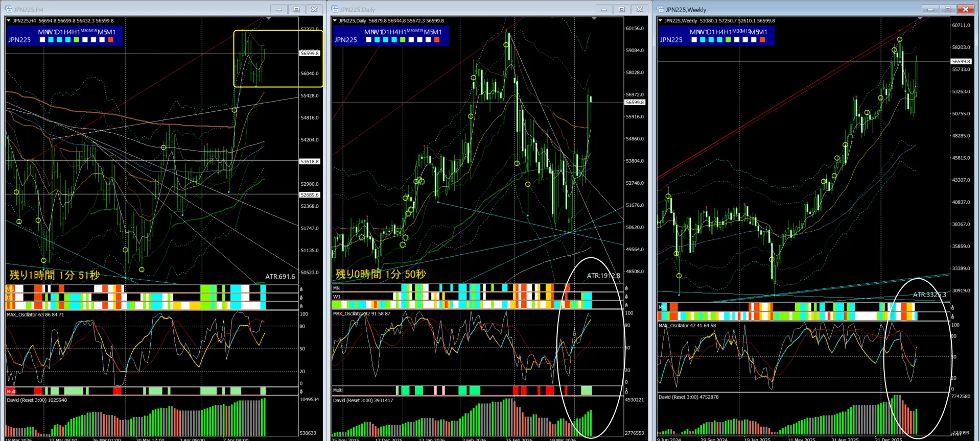Click the JPN225 symbol label in H4 timeframe panel
This screenshot has width=980, height=441.
19,40
